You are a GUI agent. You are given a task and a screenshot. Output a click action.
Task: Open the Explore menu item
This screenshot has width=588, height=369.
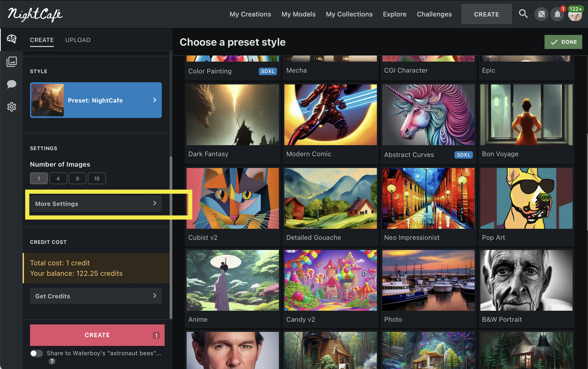[x=394, y=14]
